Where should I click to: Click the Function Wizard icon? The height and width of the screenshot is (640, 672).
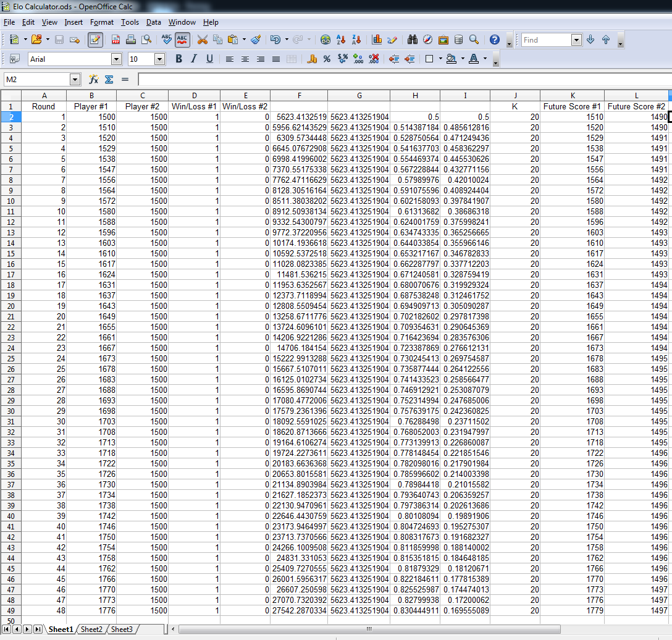94,79
